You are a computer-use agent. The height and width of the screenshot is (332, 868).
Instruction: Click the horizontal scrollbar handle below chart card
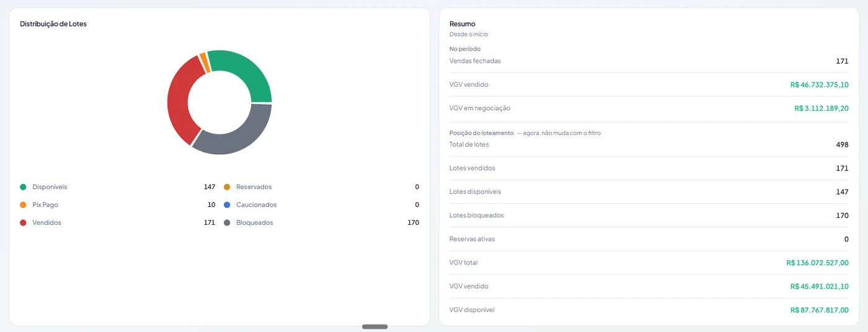coord(375,326)
